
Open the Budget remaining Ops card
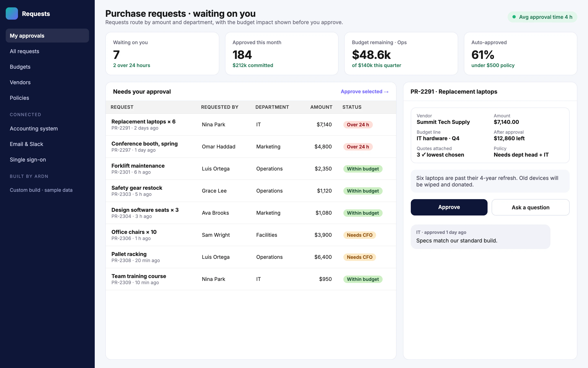[401, 54]
